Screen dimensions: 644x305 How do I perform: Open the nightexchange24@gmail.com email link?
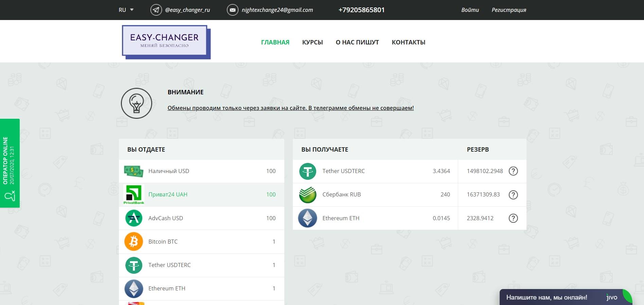tap(277, 10)
